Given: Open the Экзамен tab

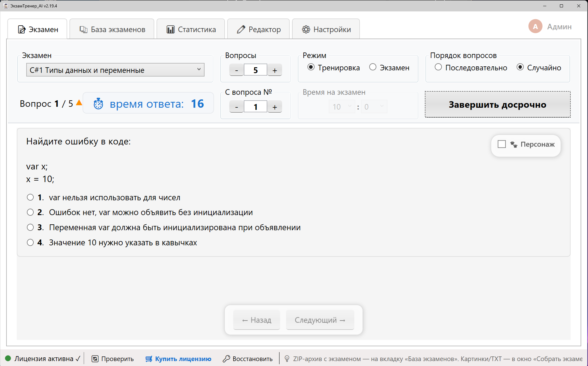Looking at the screenshot, I should tap(37, 29).
